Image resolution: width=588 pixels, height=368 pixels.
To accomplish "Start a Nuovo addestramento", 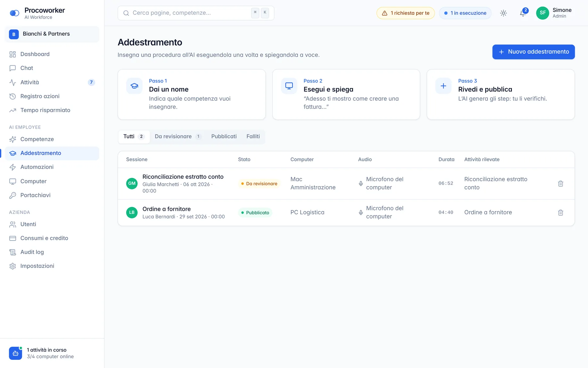I will [533, 52].
